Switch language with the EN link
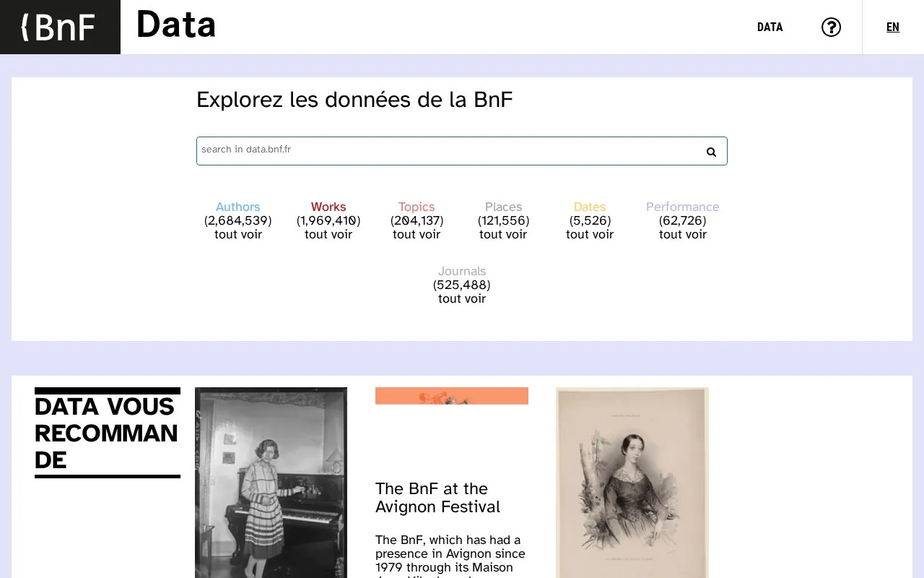 pyautogui.click(x=893, y=27)
